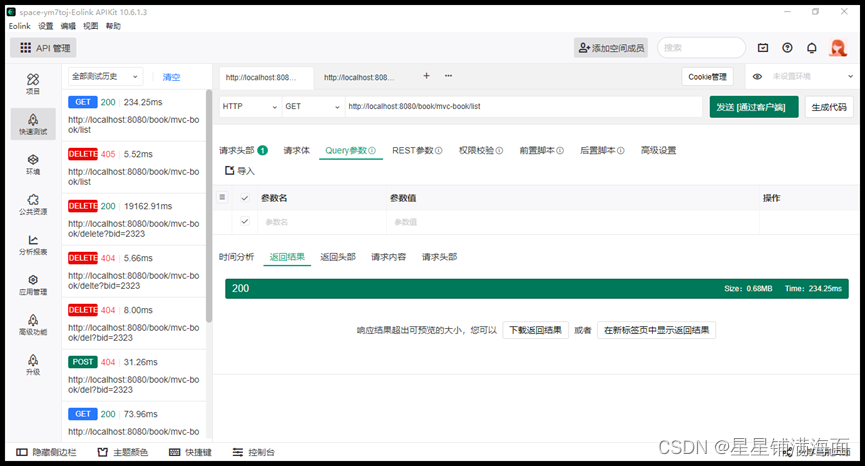Toggle the environment eye visibility icon
Screen dimensions: 865x466
pyautogui.click(x=757, y=77)
